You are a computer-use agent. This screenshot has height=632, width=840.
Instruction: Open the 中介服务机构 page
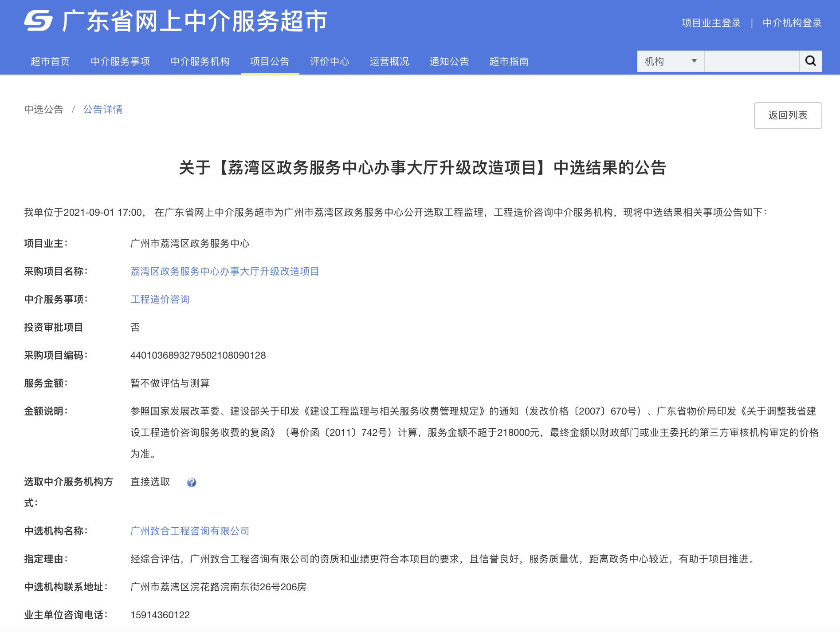click(x=200, y=61)
